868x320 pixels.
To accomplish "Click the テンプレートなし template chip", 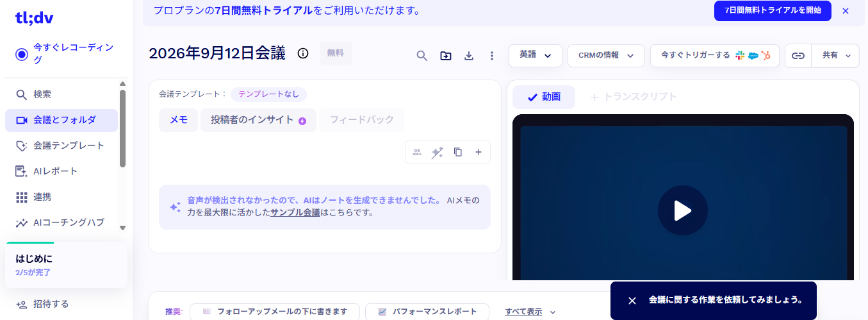I will (x=269, y=94).
